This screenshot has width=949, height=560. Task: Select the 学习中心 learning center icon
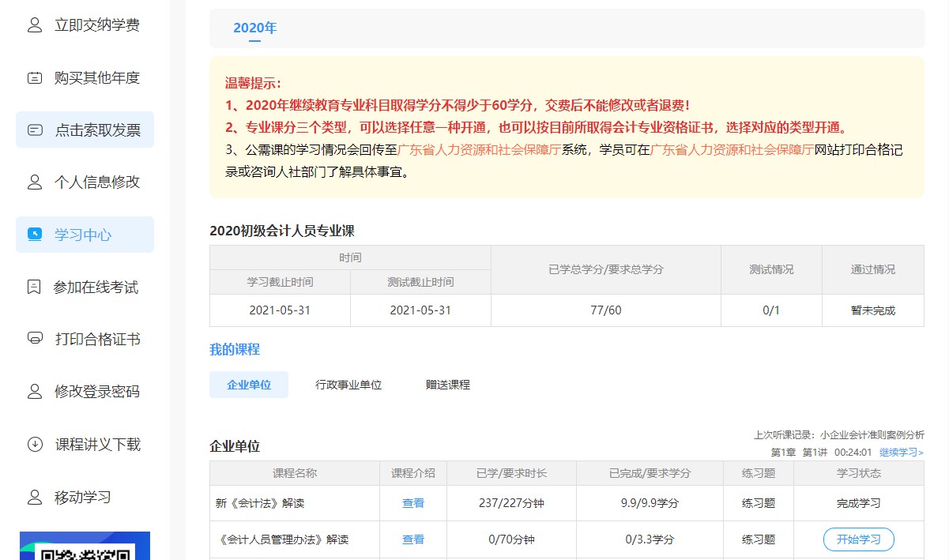[34, 235]
